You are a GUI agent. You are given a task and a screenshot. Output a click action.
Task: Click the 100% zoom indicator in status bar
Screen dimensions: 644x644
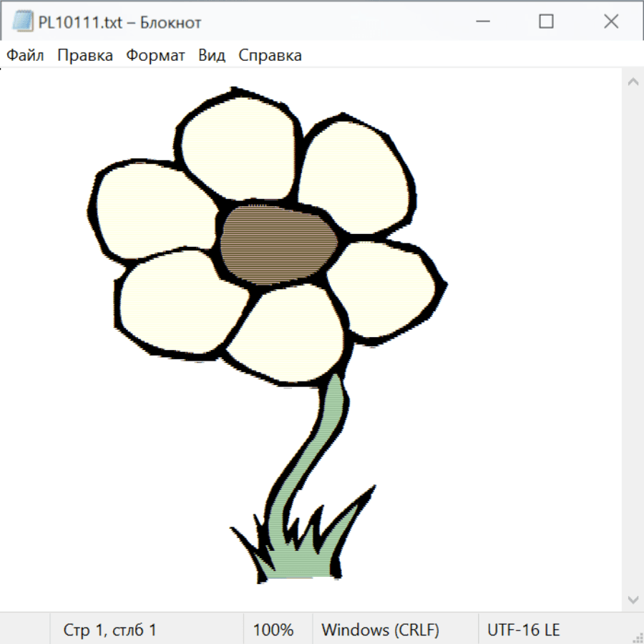pyautogui.click(x=273, y=630)
